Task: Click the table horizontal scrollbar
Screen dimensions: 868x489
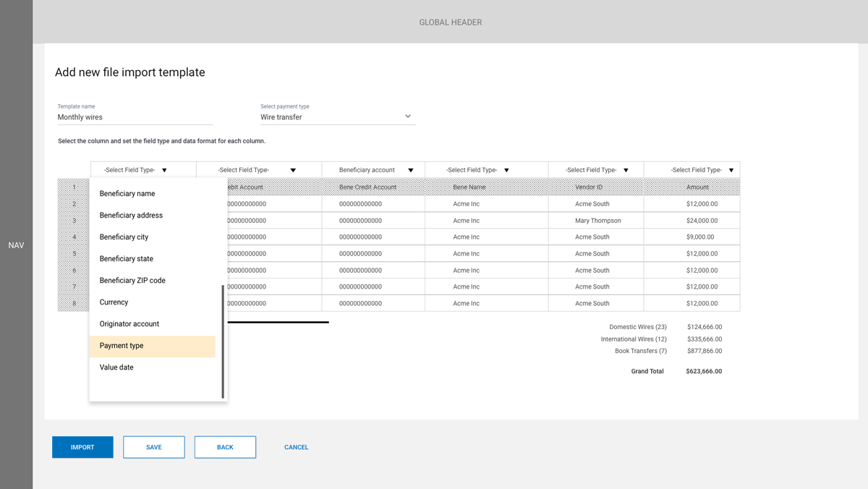Action: click(278, 322)
